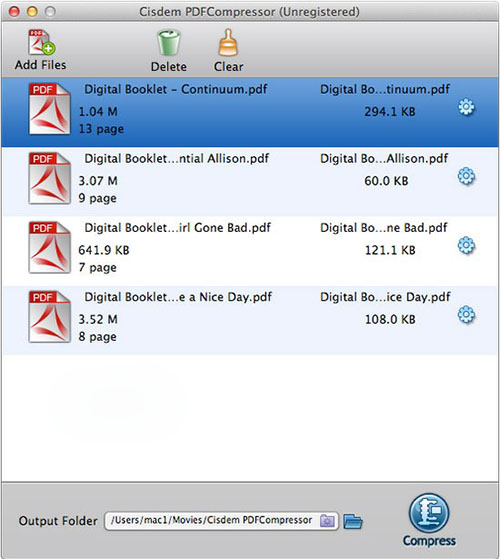The height and width of the screenshot is (559, 500).
Task: Click the Delete trash can icon
Action: click(169, 43)
